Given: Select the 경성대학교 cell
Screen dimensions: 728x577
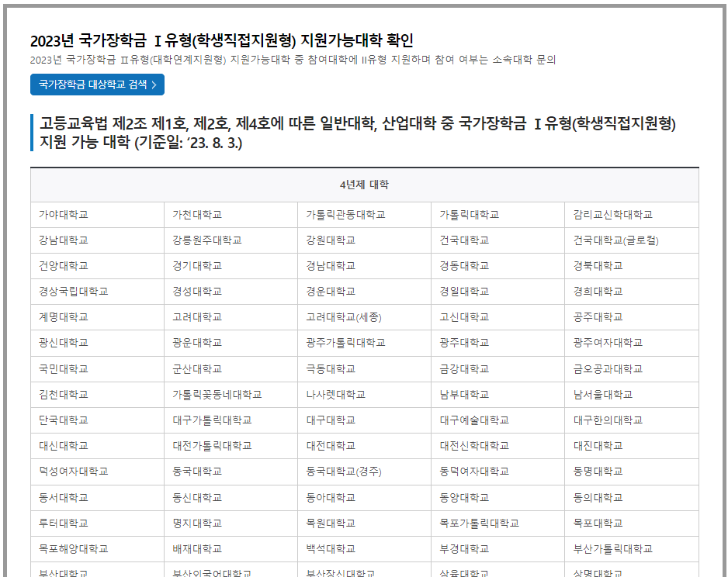Looking at the screenshot, I should coord(231,292).
